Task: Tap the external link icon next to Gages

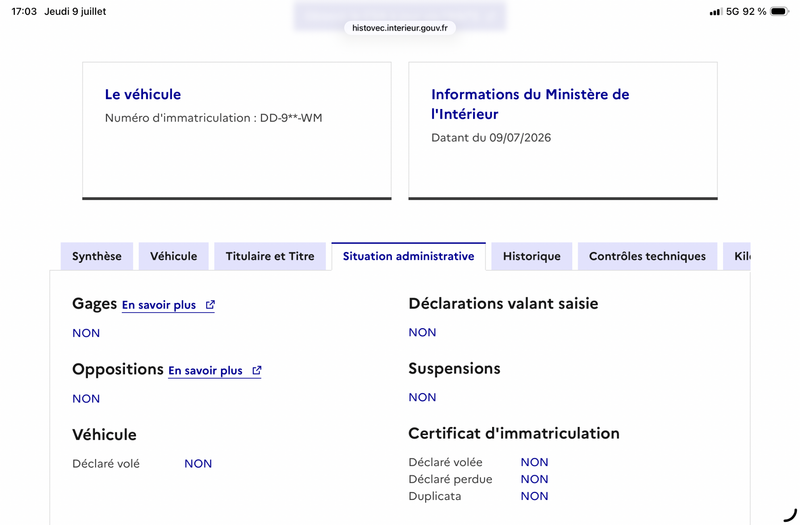Action: point(210,305)
